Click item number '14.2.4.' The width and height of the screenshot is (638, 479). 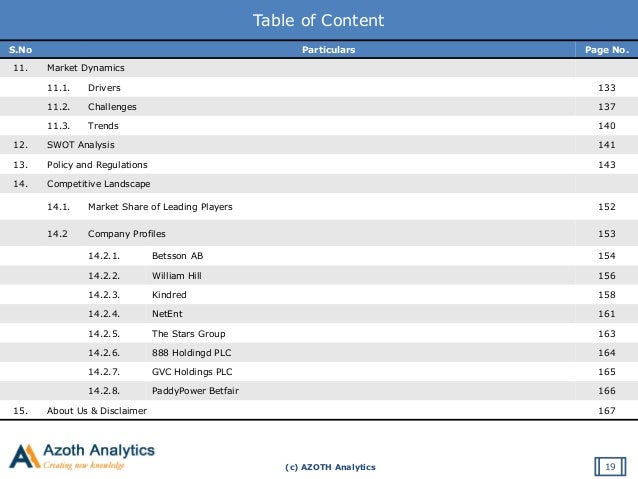[x=104, y=314]
